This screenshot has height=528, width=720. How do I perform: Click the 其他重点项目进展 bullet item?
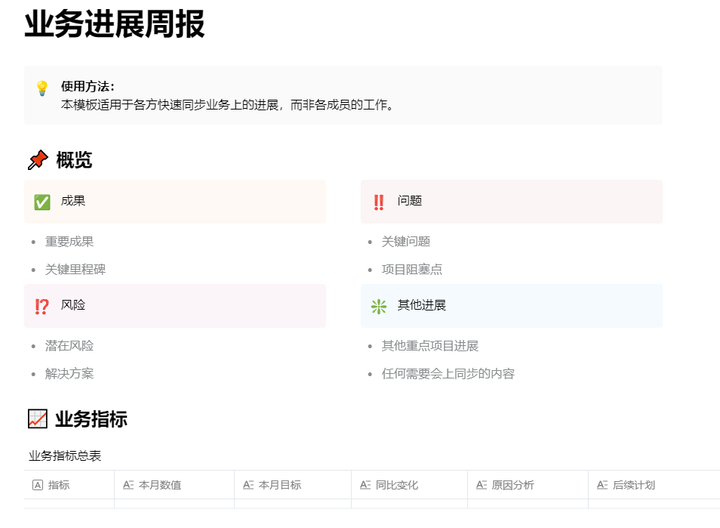430,346
